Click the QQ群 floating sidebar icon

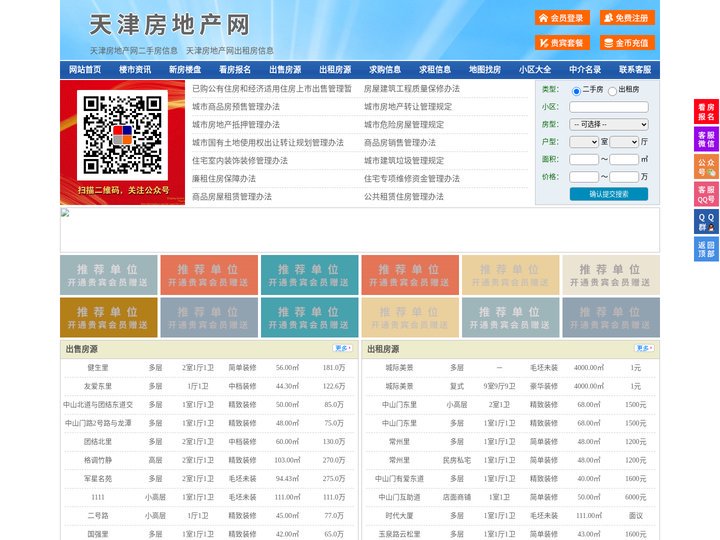point(706,222)
